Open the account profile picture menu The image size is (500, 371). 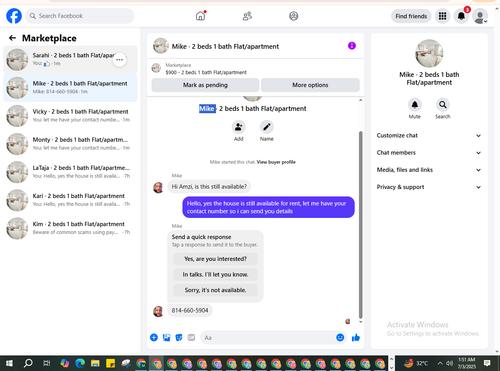click(480, 16)
